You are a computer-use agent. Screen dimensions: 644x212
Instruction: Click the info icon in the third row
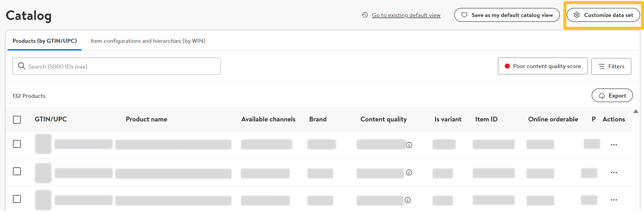point(408,200)
